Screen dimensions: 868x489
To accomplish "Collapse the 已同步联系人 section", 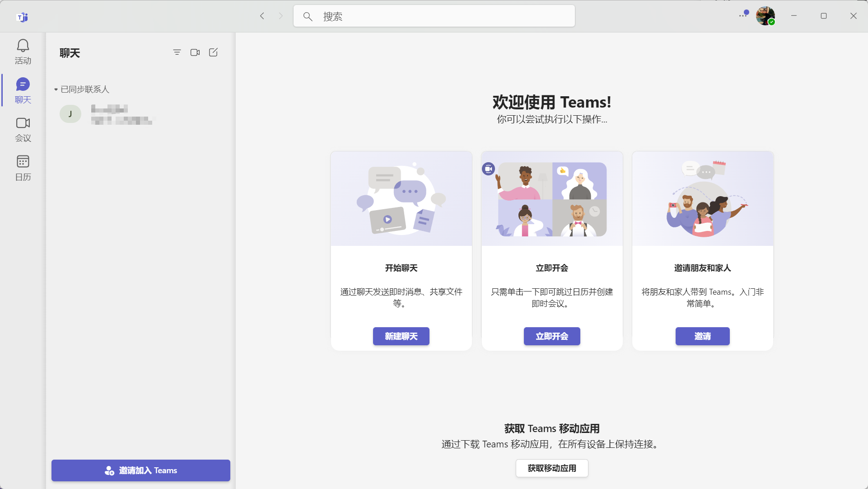I will click(82, 89).
